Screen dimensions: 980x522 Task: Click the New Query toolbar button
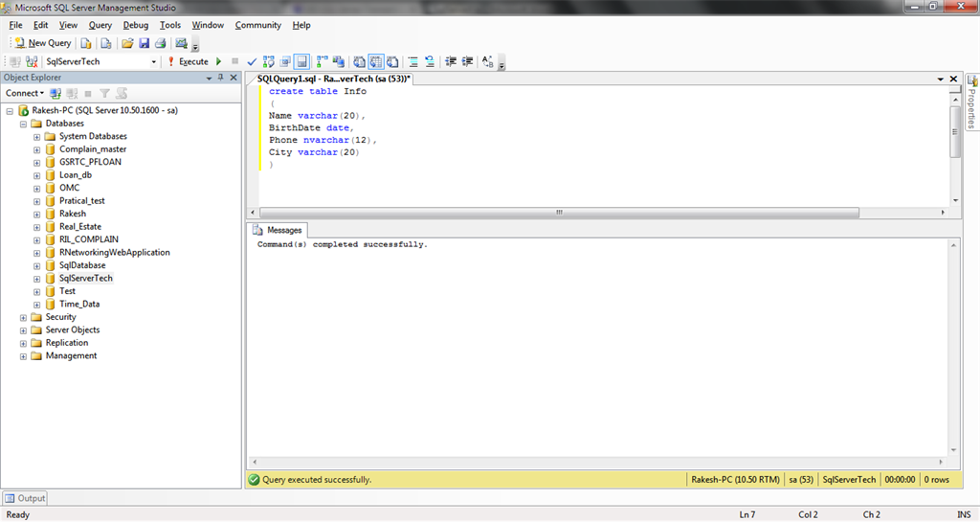pyautogui.click(x=43, y=43)
